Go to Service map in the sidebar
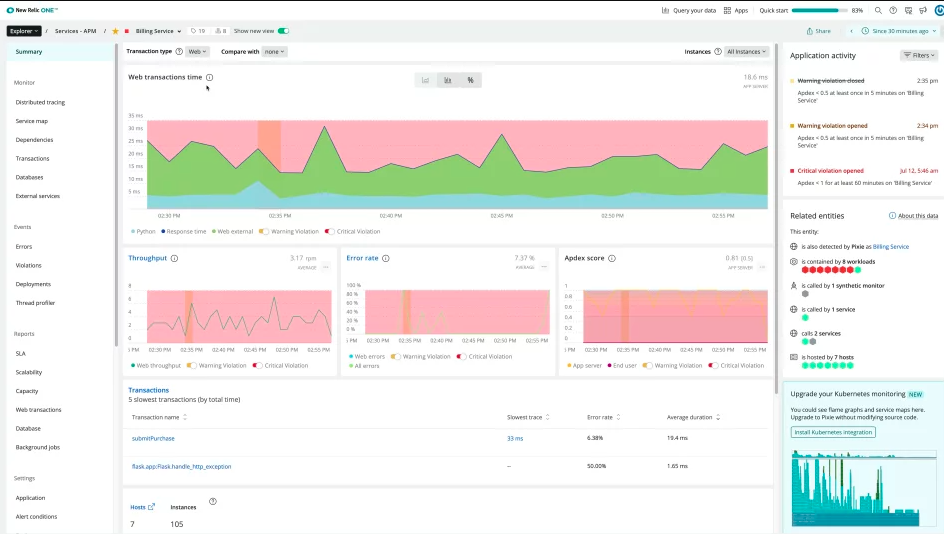The height and width of the screenshot is (534, 944). 32,121
